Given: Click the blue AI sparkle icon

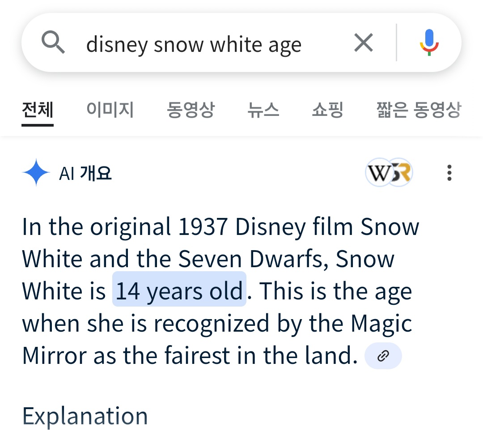Looking at the screenshot, I should tap(36, 173).
